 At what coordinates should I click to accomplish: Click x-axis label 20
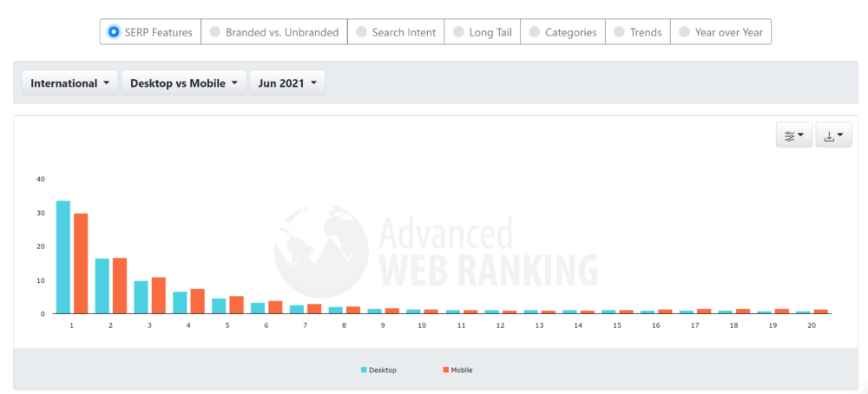tap(812, 326)
